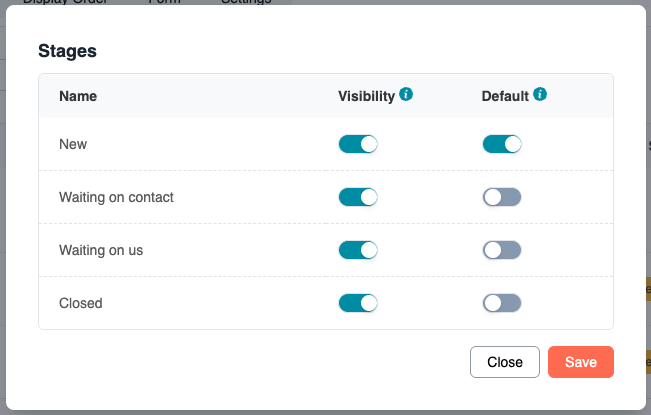Click the Name column header
The height and width of the screenshot is (415, 651).
click(78, 97)
